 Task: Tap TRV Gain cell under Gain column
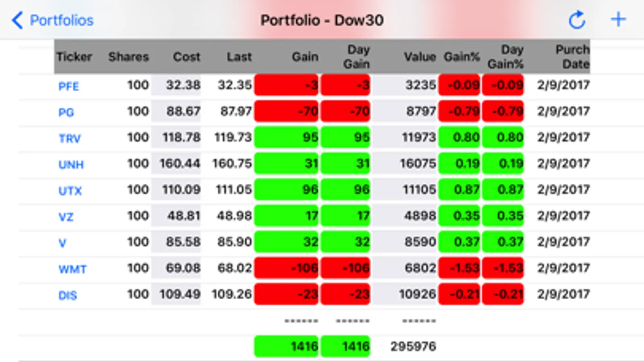tap(286, 137)
